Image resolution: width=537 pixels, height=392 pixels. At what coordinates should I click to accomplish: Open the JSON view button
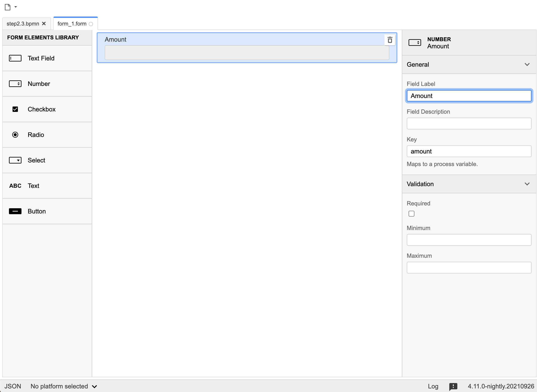[13, 386]
